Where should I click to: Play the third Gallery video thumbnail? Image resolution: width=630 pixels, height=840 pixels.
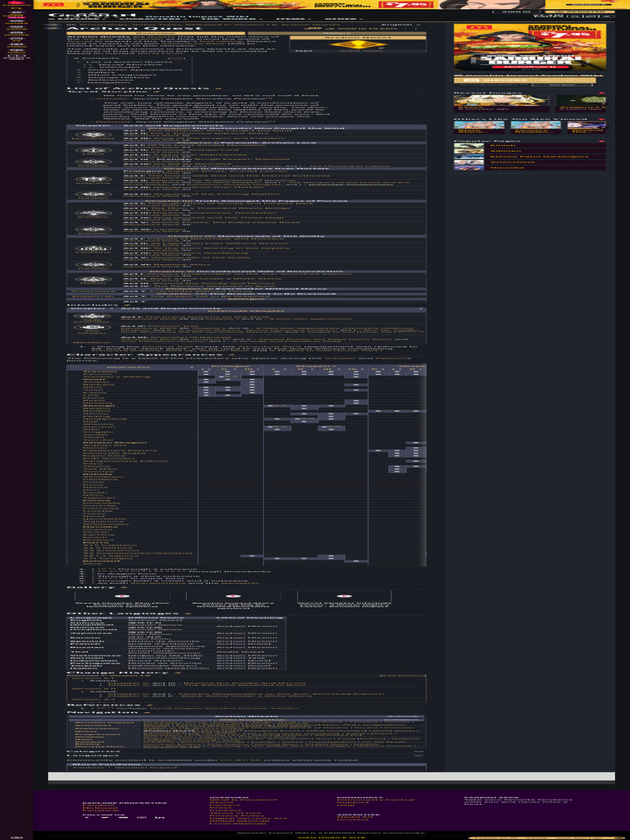click(x=340, y=596)
